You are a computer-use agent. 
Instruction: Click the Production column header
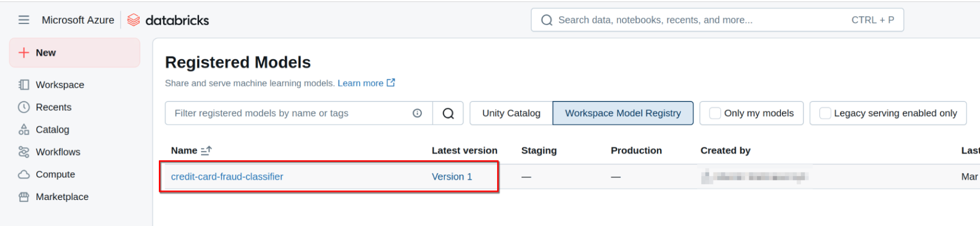pos(636,151)
